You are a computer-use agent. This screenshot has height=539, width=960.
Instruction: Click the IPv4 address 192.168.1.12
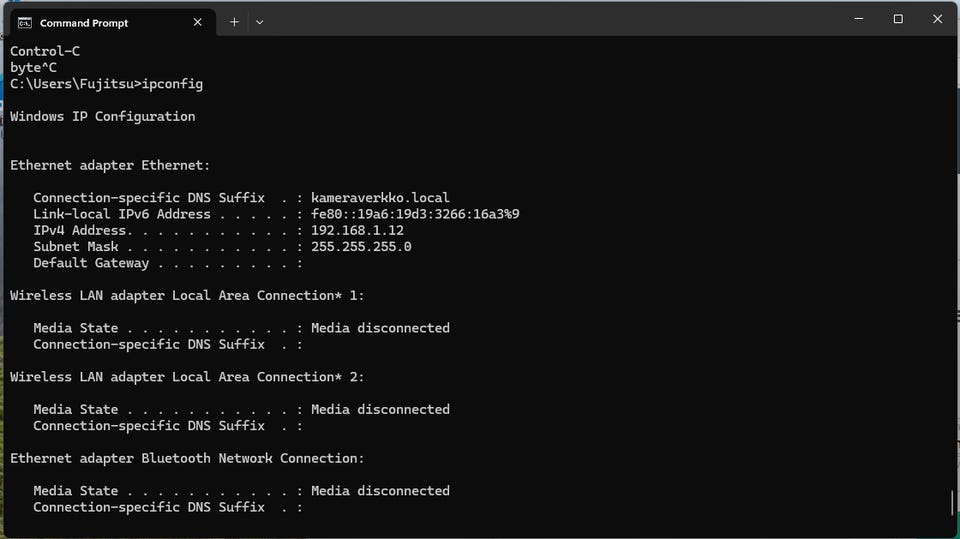point(357,230)
